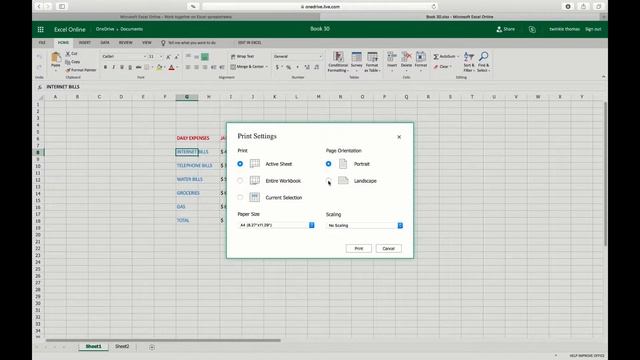640x360 pixels.
Task: Click the Wrap Text icon
Action: coord(233,57)
